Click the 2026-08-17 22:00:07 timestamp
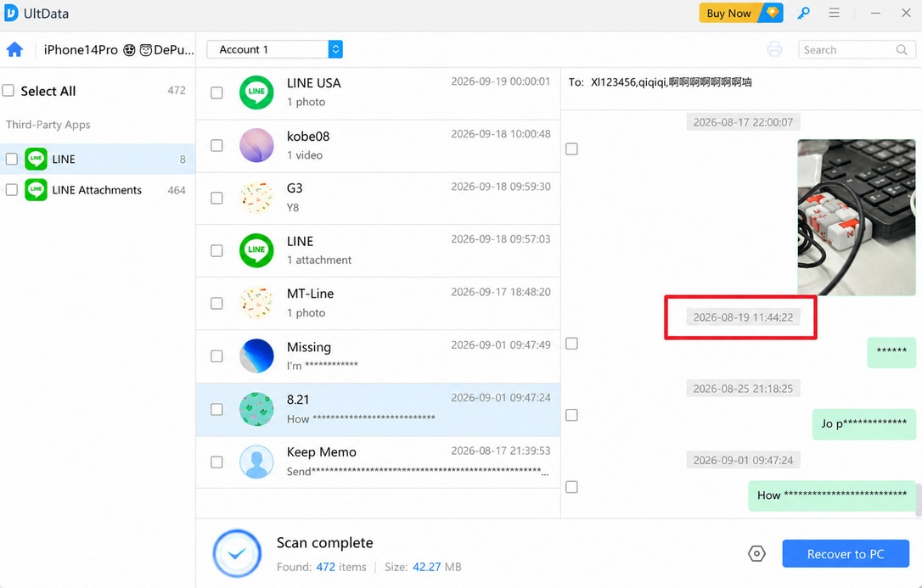The image size is (922, 588). [743, 122]
